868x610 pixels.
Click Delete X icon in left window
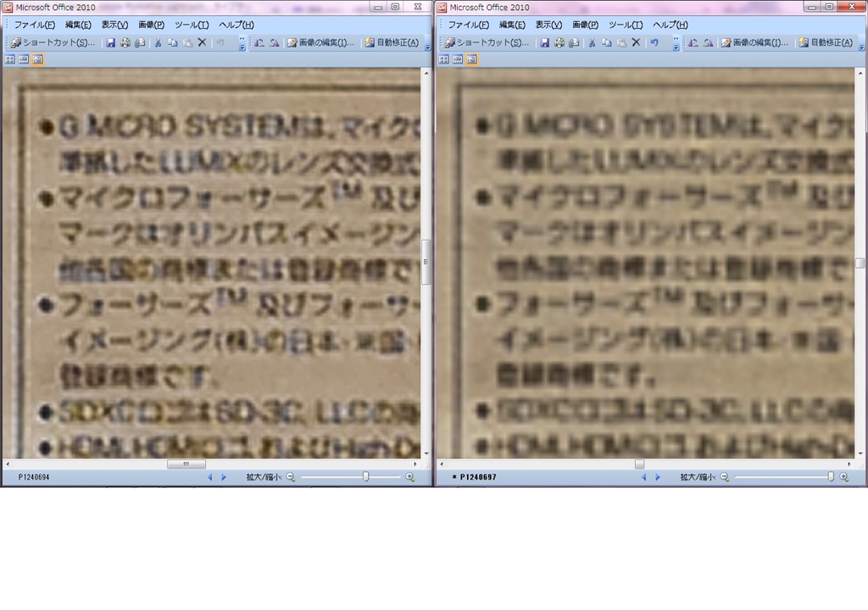tap(202, 42)
